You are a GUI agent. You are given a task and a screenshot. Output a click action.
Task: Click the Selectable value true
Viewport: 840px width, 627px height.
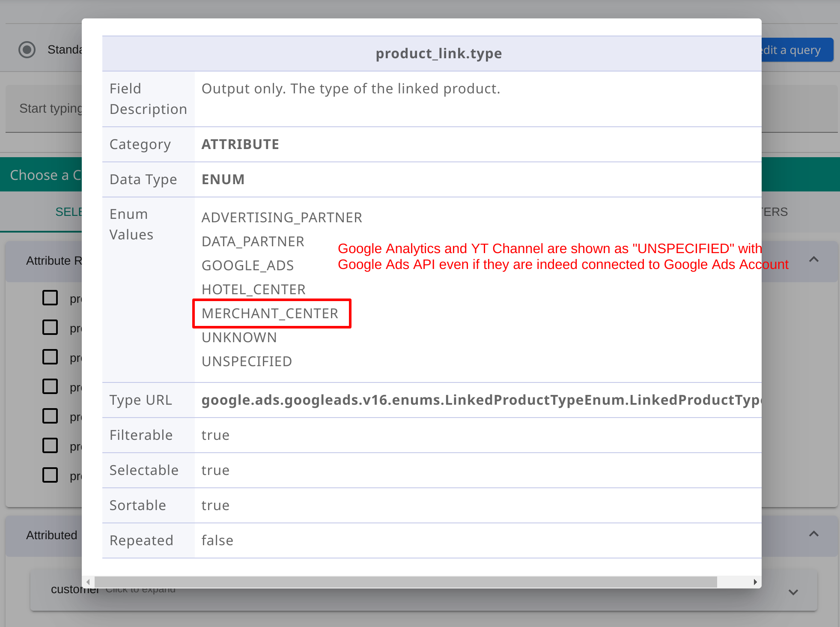click(215, 470)
